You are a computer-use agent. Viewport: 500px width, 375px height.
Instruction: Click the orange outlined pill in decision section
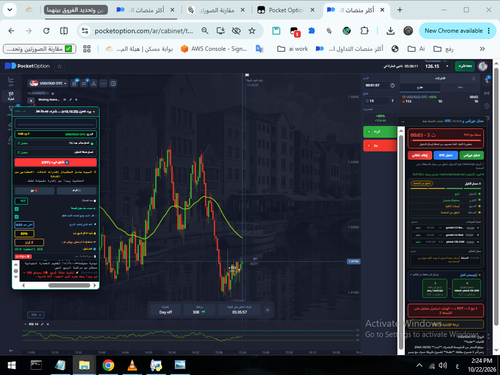click(422, 183)
